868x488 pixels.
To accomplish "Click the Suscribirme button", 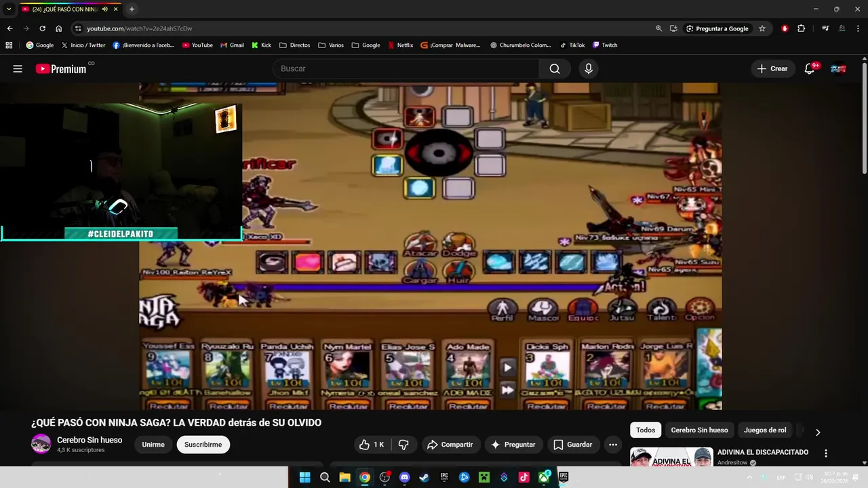I will pyautogui.click(x=203, y=445).
